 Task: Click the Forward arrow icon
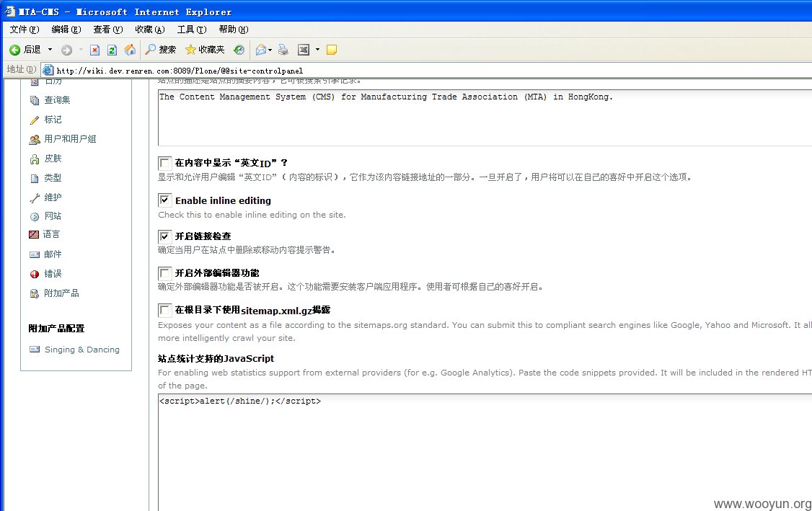coord(66,50)
